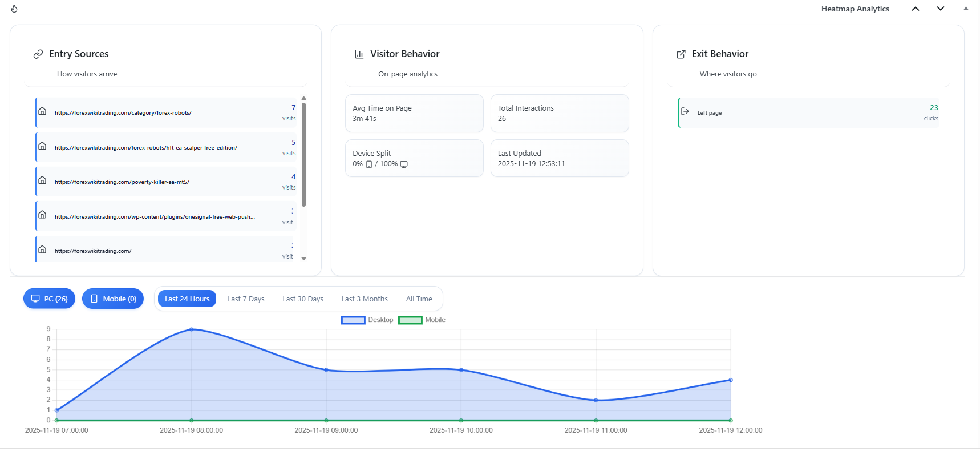Click the Left page exit icon
This screenshot has width=980, height=451.
[x=685, y=112]
